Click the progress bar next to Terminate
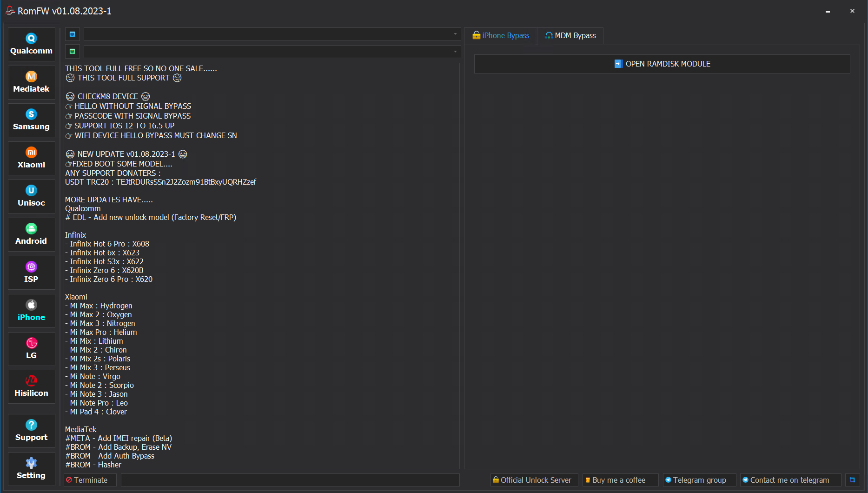 [x=290, y=480]
